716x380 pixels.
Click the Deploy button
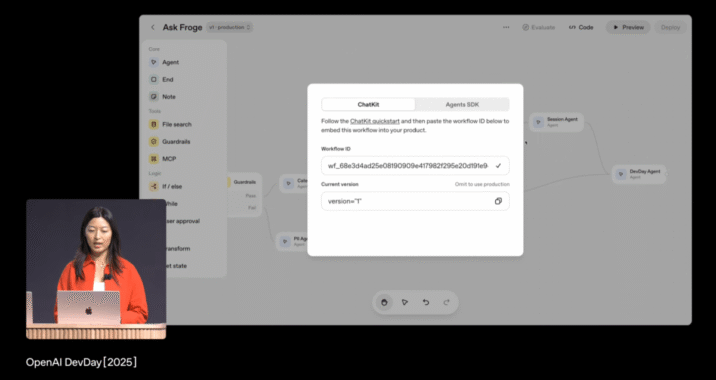[x=670, y=27]
